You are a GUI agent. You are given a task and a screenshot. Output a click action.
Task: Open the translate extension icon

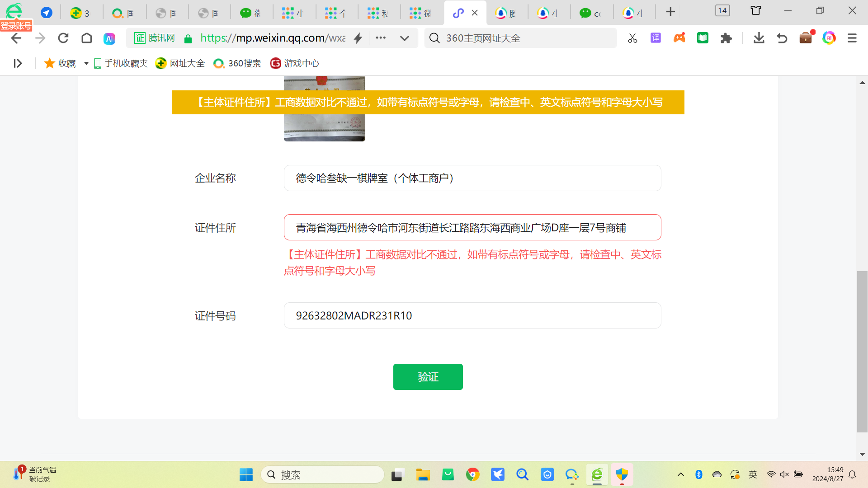[x=656, y=38]
